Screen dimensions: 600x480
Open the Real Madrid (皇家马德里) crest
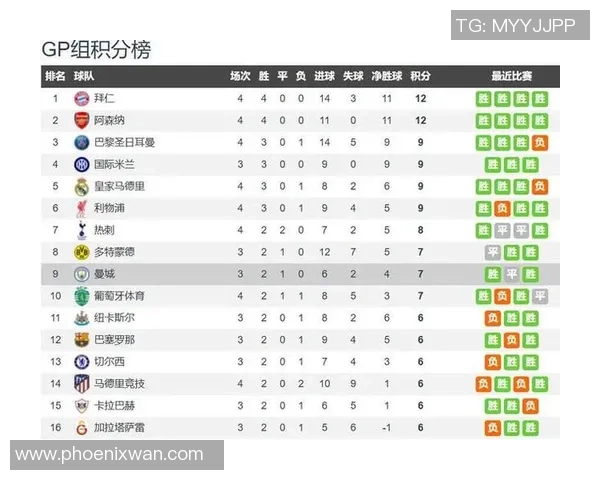point(81,186)
